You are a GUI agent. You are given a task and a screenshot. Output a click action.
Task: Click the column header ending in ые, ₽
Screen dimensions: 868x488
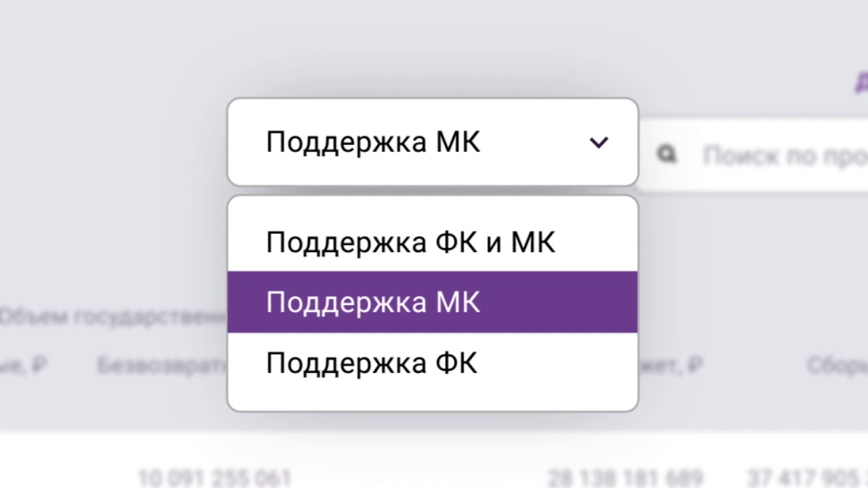click(24, 366)
